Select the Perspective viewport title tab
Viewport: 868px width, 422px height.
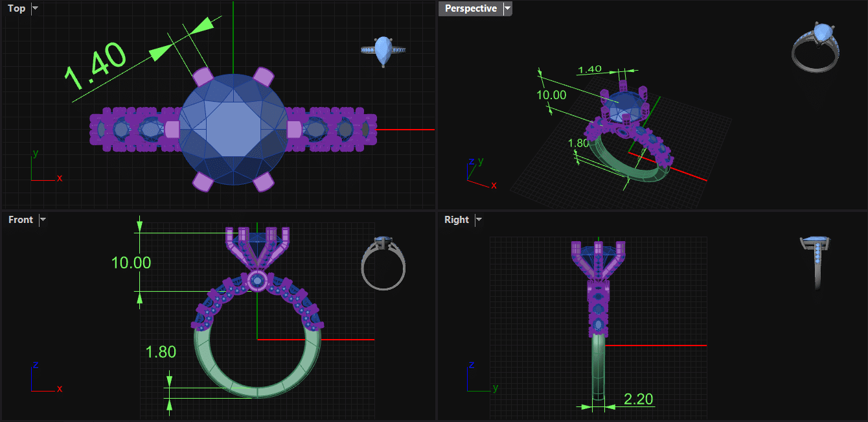(x=471, y=8)
